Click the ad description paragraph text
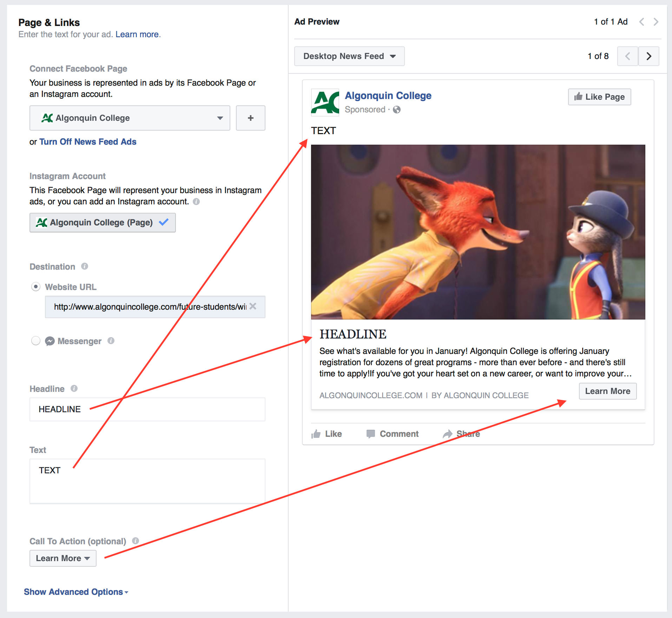This screenshot has height=618, width=672. [475, 362]
